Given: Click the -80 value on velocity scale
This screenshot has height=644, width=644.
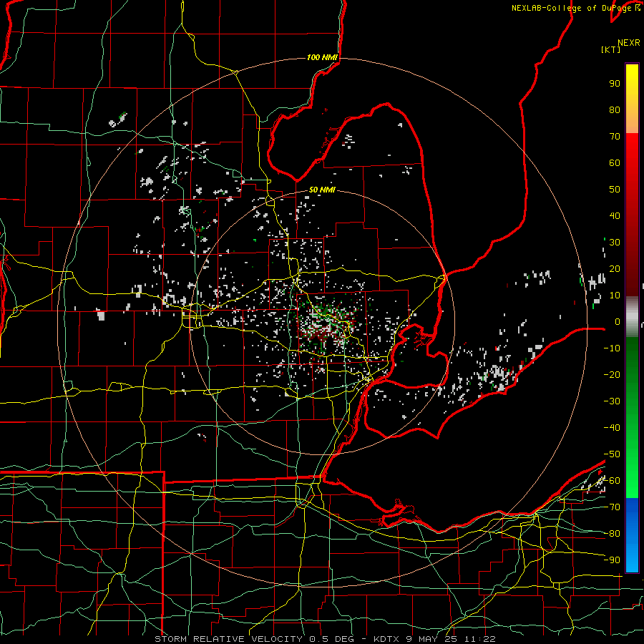Looking at the screenshot, I should coord(612,534).
